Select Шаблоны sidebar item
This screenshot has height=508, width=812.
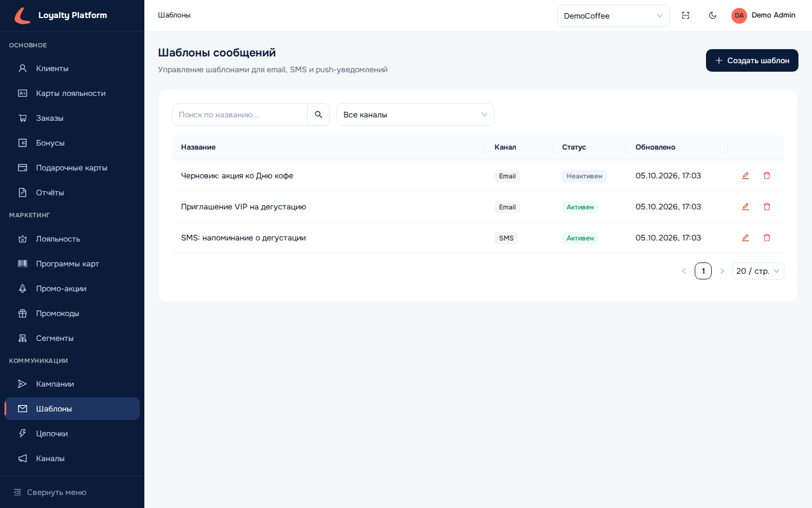[x=72, y=409]
